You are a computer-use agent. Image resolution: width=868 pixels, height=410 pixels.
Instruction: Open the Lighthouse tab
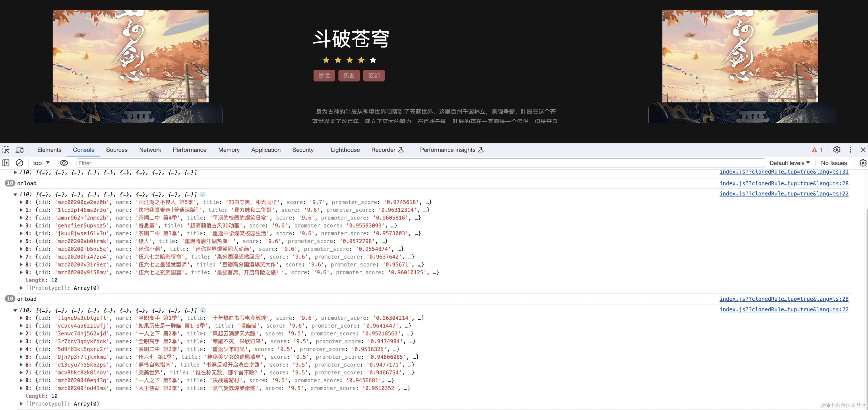pyautogui.click(x=345, y=150)
